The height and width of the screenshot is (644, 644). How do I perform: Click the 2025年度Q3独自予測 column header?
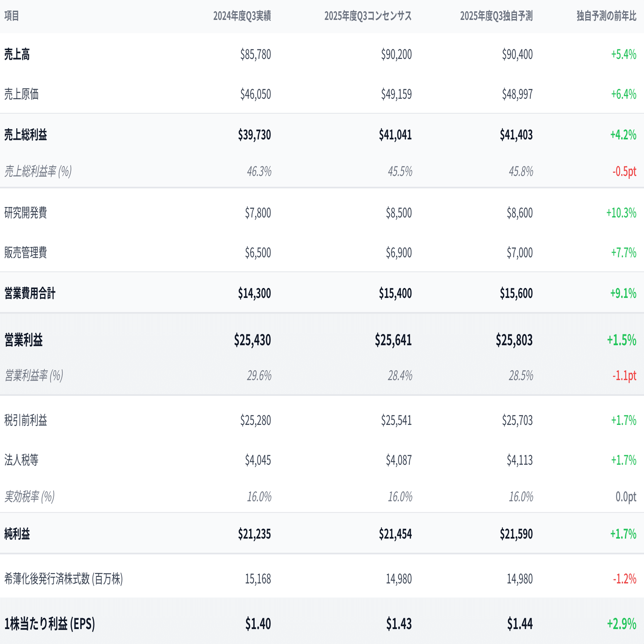(496, 16)
